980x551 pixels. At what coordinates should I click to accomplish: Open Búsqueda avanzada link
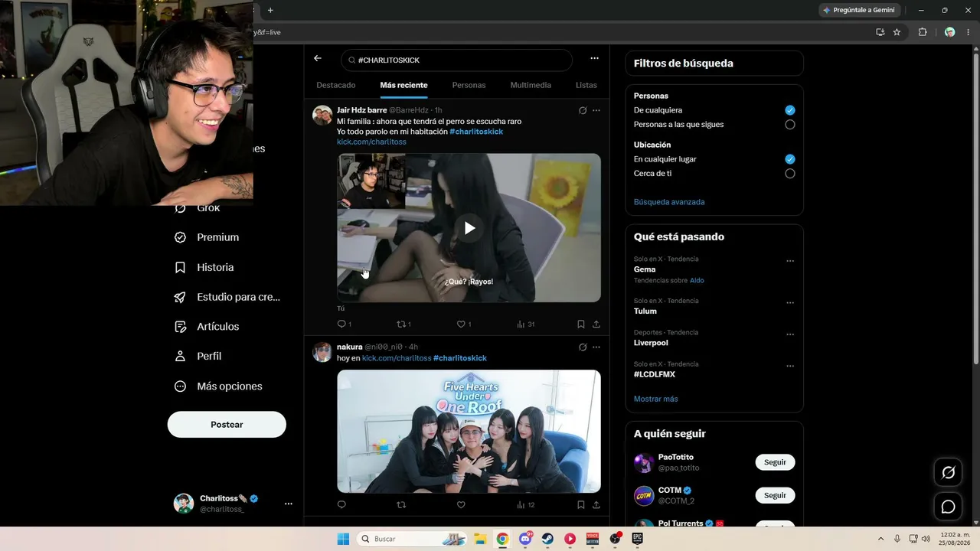pos(669,202)
